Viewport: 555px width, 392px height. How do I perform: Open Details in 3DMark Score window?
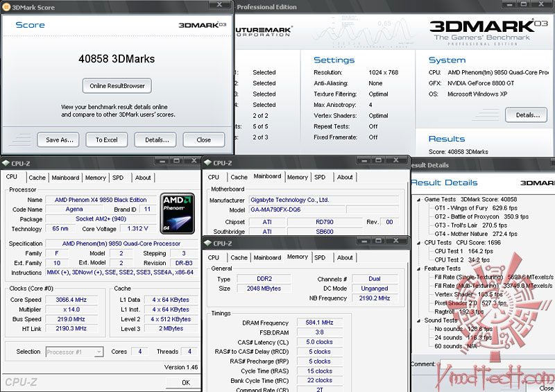155,140
